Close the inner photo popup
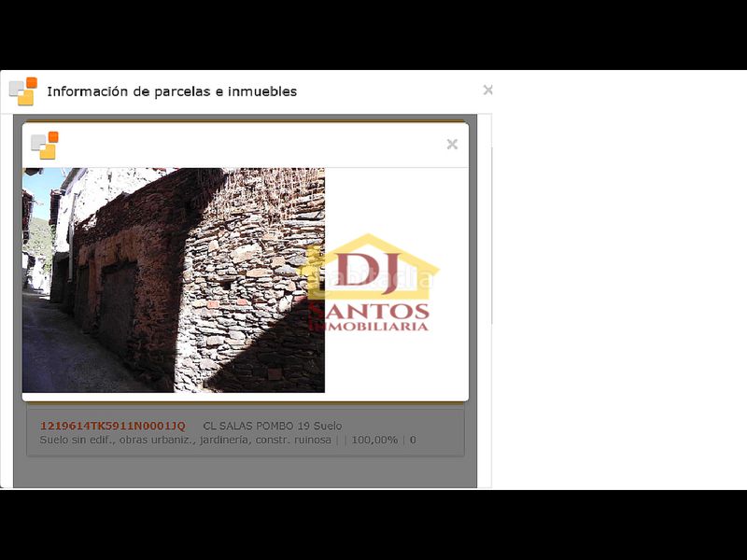This screenshot has width=747, height=560. [452, 145]
